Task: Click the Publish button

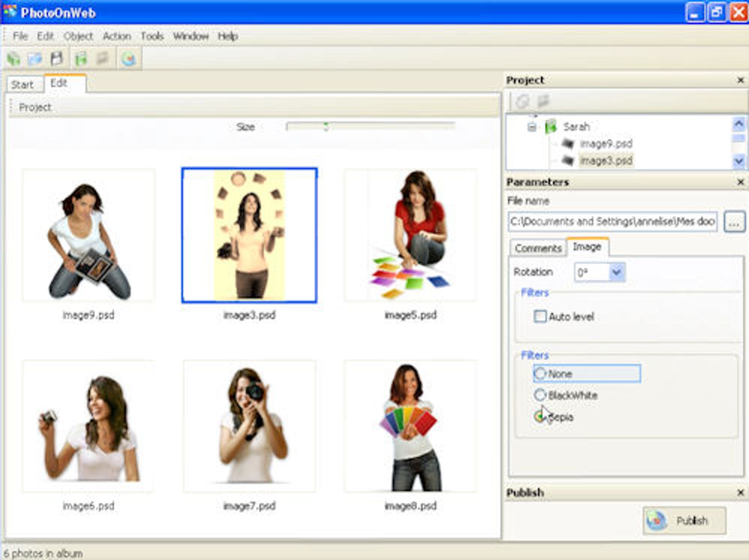Action: coord(684,520)
